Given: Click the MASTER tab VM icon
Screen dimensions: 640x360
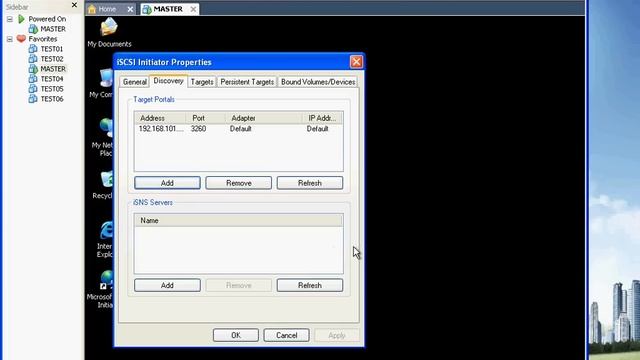Looking at the screenshot, I should 147,9.
